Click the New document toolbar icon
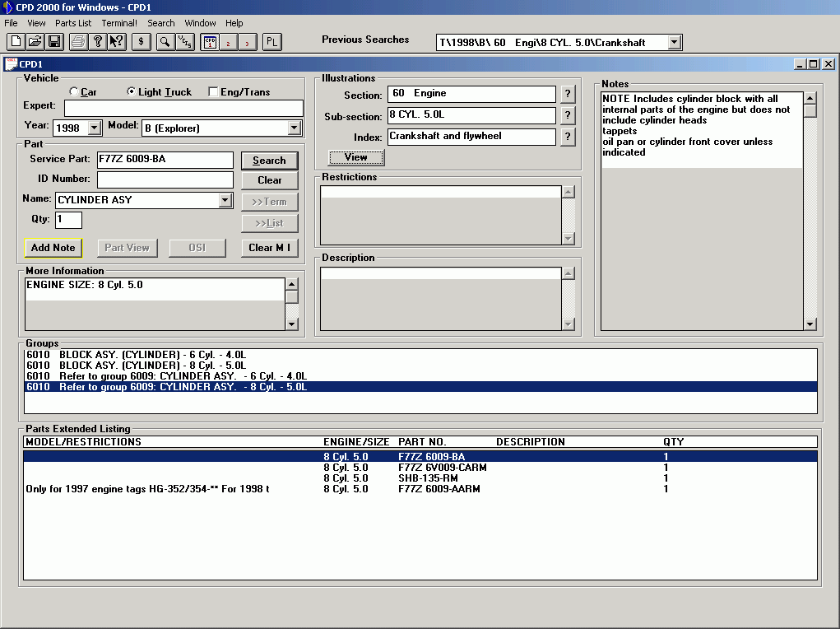This screenshot has width=840, height=629. (16, 42)
